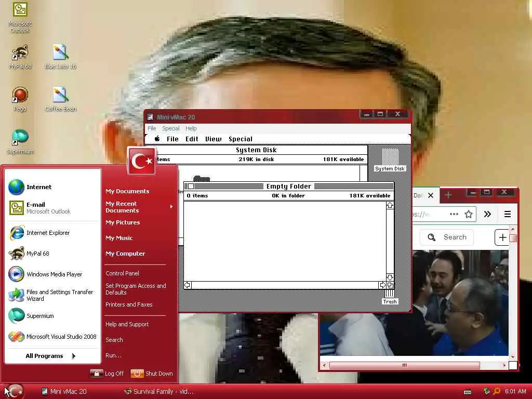This screenshot has width=532, height=399.
Task: Click the Shut Down button
Action: (x=152, y=374)
